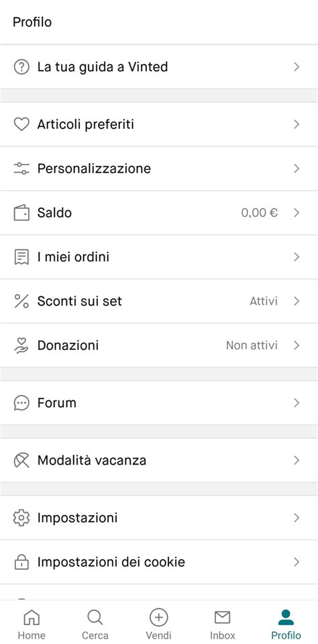This screenshot has height=644, width=318.
Task: Tap the sliders icon beside Personalizzazione
Action: (21, 169)
